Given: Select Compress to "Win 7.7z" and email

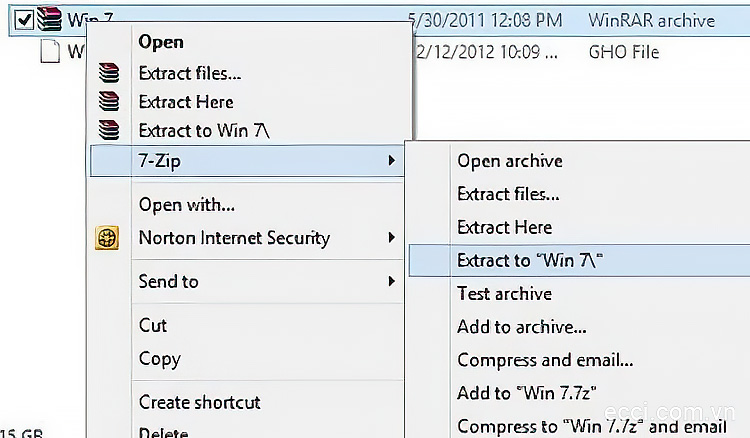Looking at the screenshot, I should [x=592, y=426].
